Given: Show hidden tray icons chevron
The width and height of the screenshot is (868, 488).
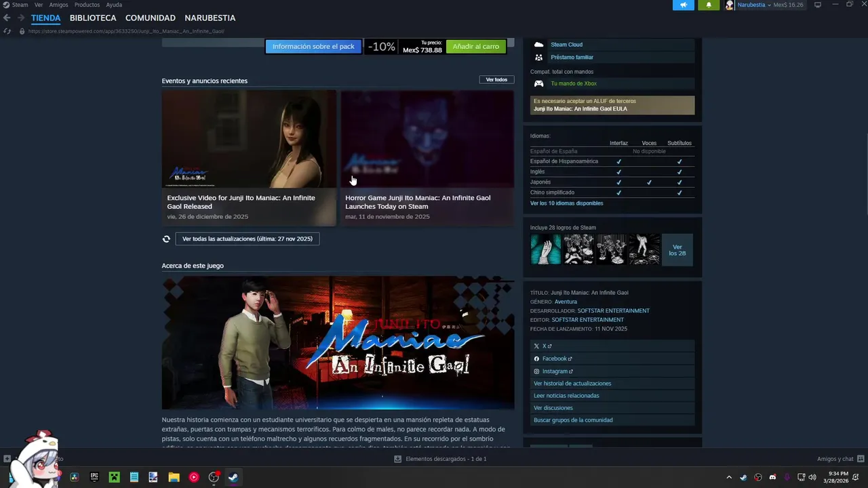Looking at the screenshot, I should tap(729, 477).
